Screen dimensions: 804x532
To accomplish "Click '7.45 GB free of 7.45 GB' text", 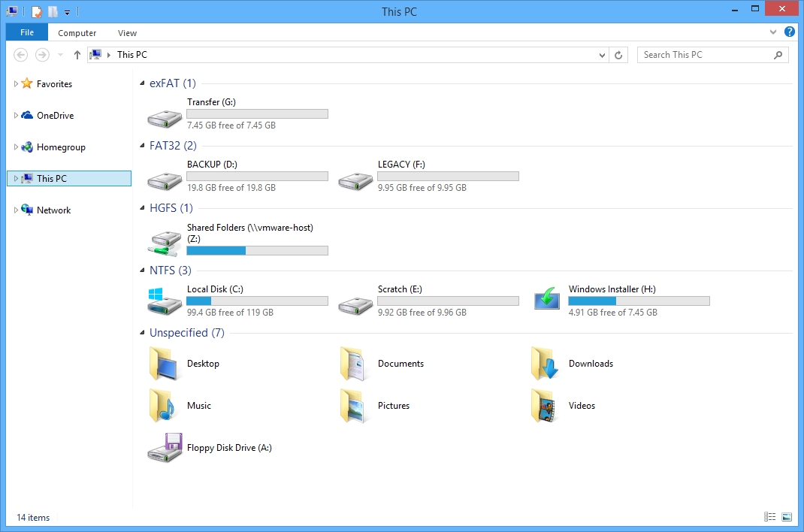I will tap(231, 125).
